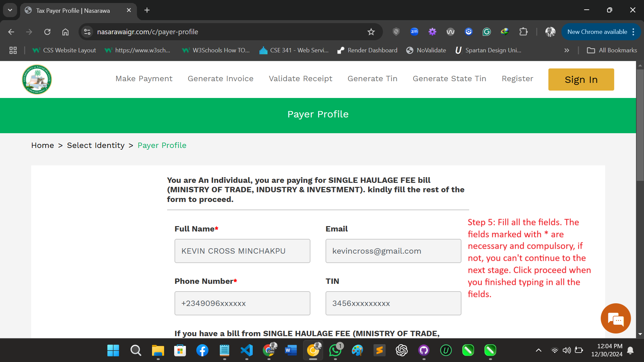The width and height of the screenshot is (644, 362).
Task: Open Microsoft Store from taskbar
Action: (180, 351)
